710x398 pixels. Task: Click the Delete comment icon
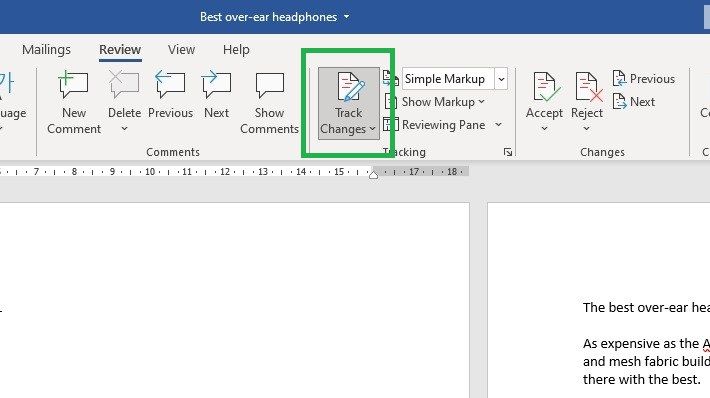(124, 85)
